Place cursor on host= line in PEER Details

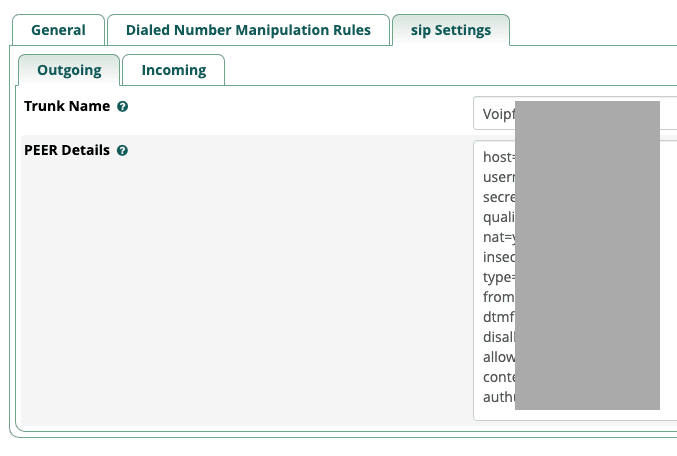tap(497, 157)
